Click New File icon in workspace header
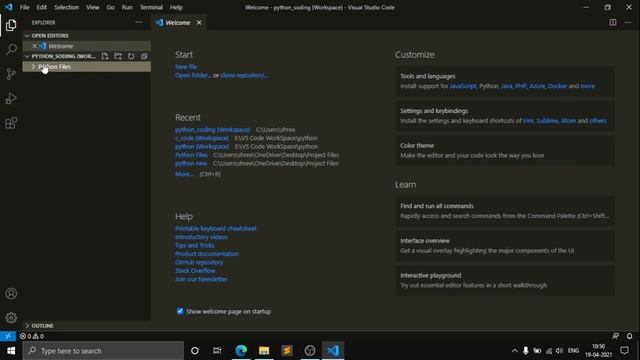The image size is (640, 360). (x=105, y=56)
